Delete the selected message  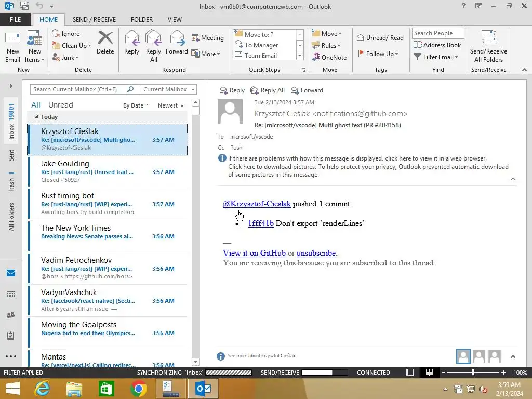pyautogui.click(x=105, y=43)
